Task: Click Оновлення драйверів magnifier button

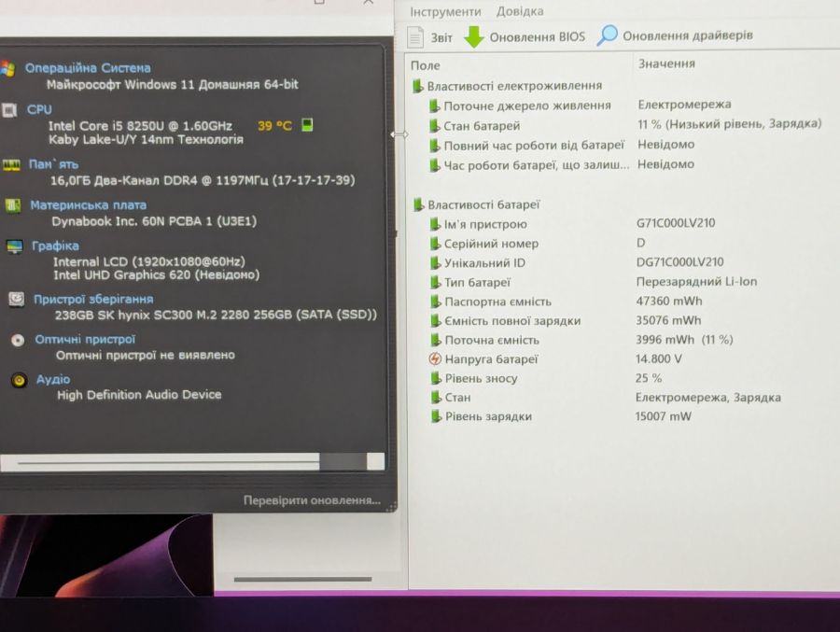Action: point(675,35)
